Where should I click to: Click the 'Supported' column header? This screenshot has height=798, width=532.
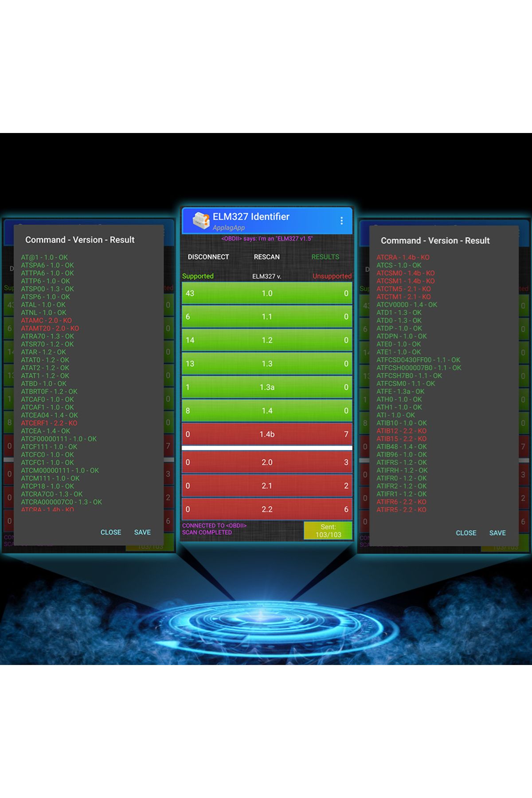198,276
